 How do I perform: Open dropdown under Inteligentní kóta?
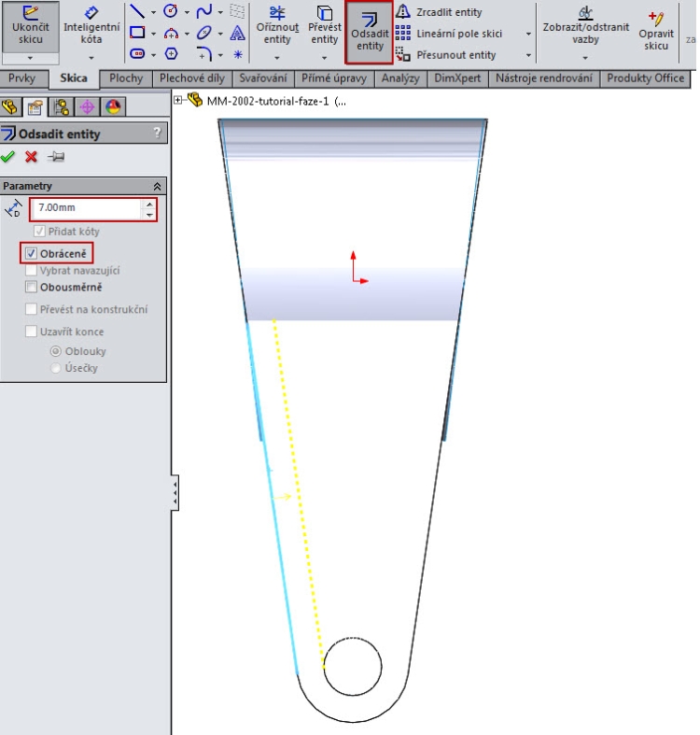click(x=91, y=58)
